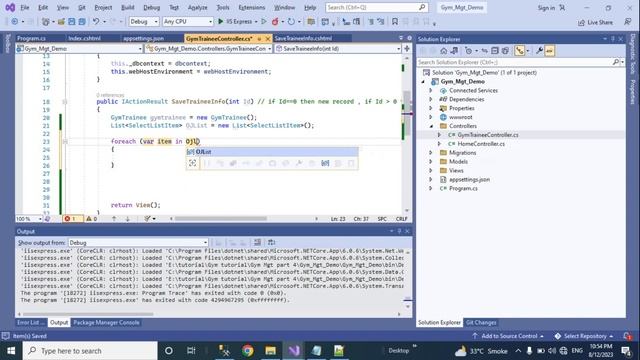Click the code editor horizontal scrollbar
The image size is (640, 360).
[220, 219]
